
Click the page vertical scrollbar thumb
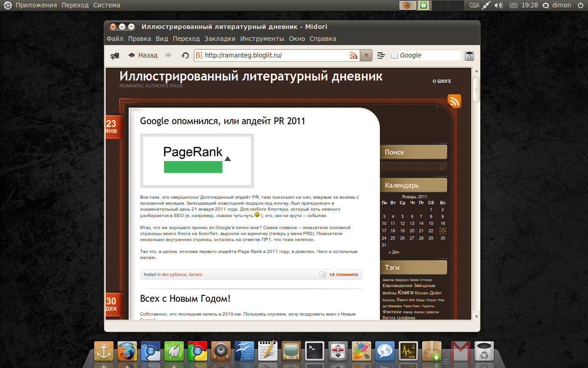click(x=476, y=90)
